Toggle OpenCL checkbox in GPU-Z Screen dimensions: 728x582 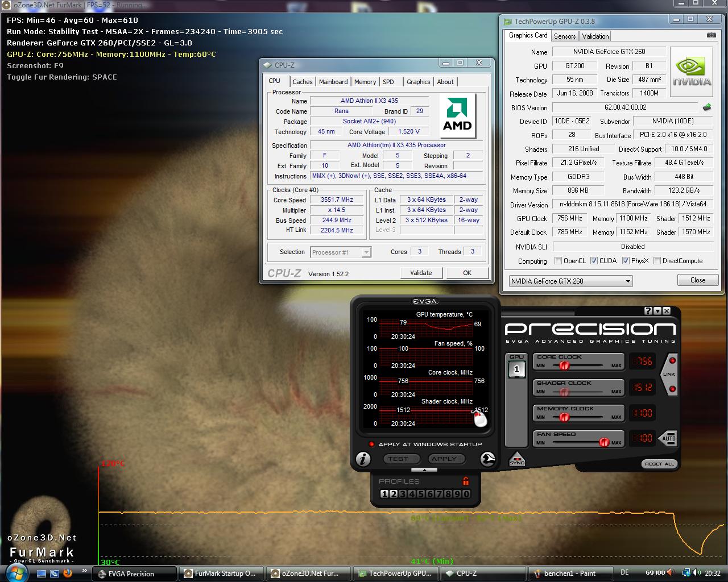coord(559,261)
